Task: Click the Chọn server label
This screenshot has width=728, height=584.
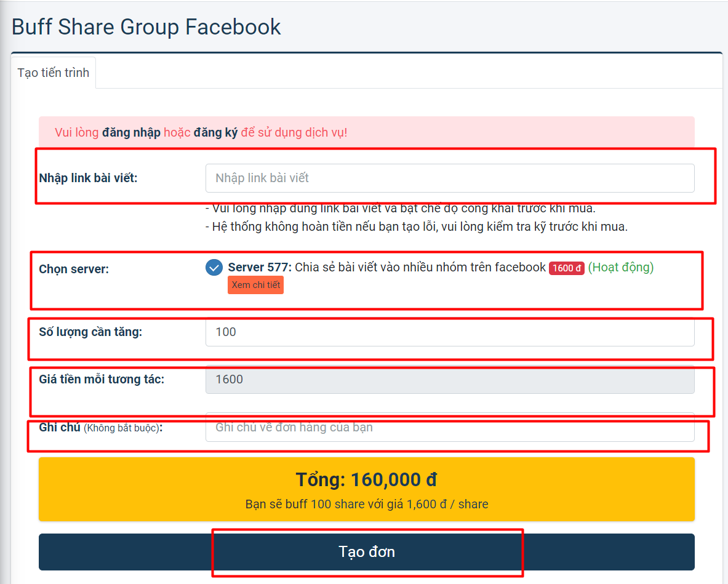Action: click(x=74, y=270)
